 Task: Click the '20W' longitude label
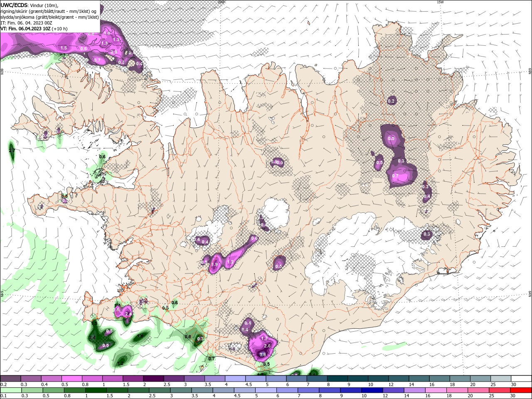click(222, 2)
